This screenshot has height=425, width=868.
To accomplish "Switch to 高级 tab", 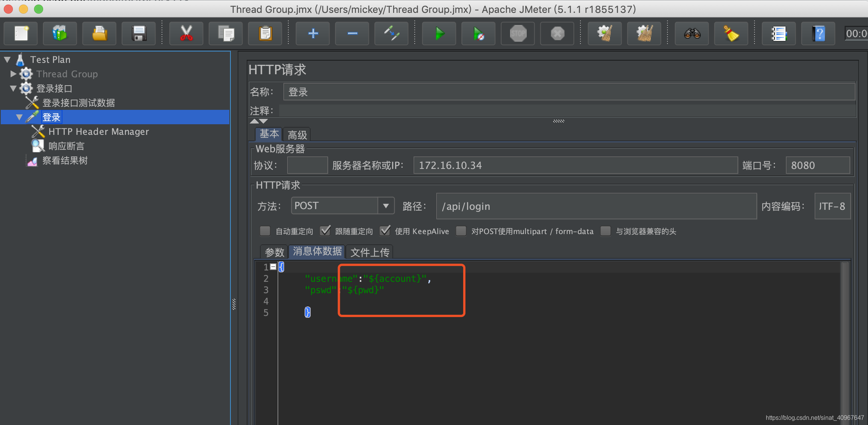I will pyautogui.click(x=297, y=135).
